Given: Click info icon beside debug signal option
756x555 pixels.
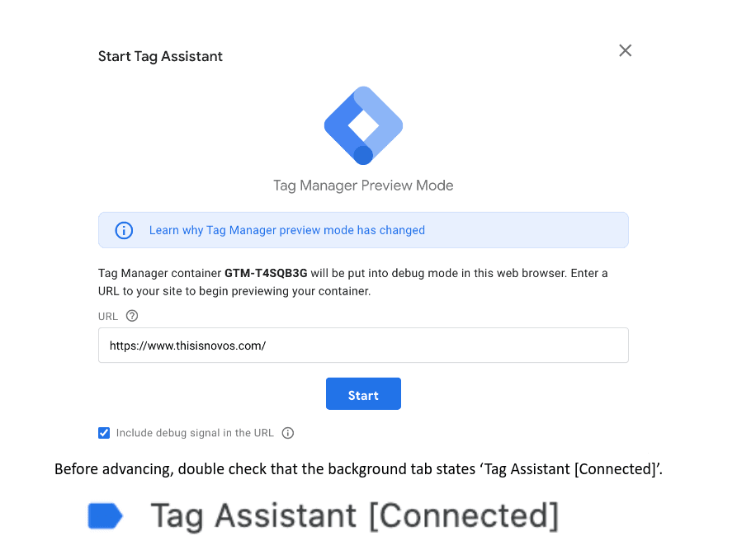Looking at the screenshot, I should 288,433.
